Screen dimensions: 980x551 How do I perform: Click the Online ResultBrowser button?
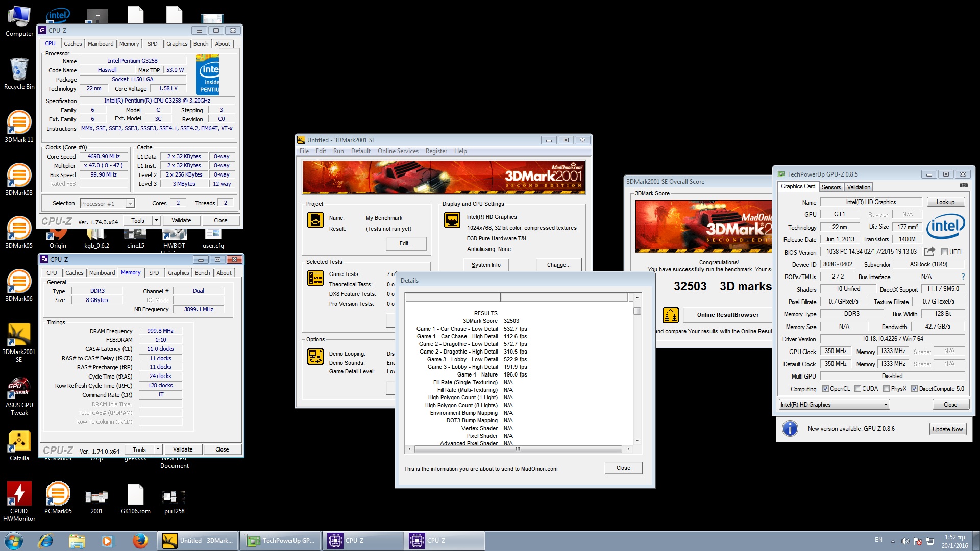point(728,315)
